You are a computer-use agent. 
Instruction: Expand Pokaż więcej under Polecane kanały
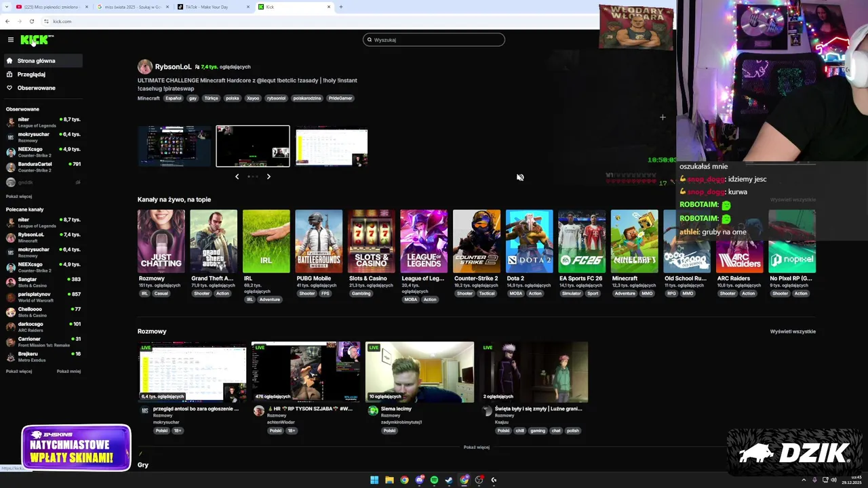click(x=19, y=371)
